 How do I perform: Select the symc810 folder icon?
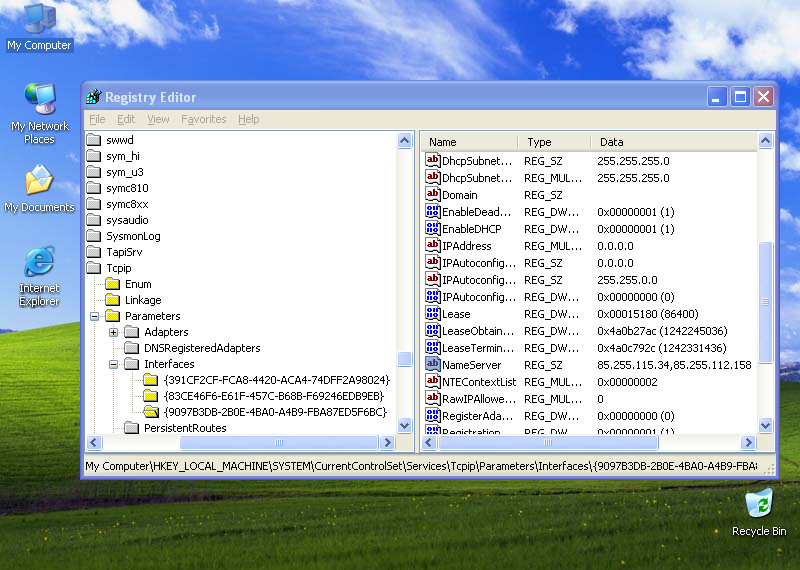click(94, 188)
